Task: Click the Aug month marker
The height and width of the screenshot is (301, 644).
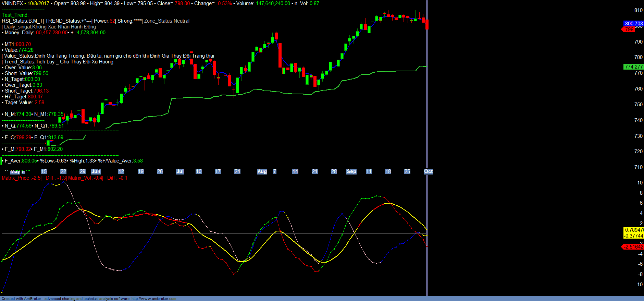Action: [x=262, y=171]
